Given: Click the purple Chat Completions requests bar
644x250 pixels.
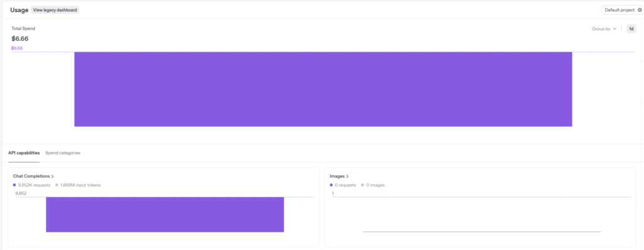Looking at the screenshot, I should pos(165,215).
